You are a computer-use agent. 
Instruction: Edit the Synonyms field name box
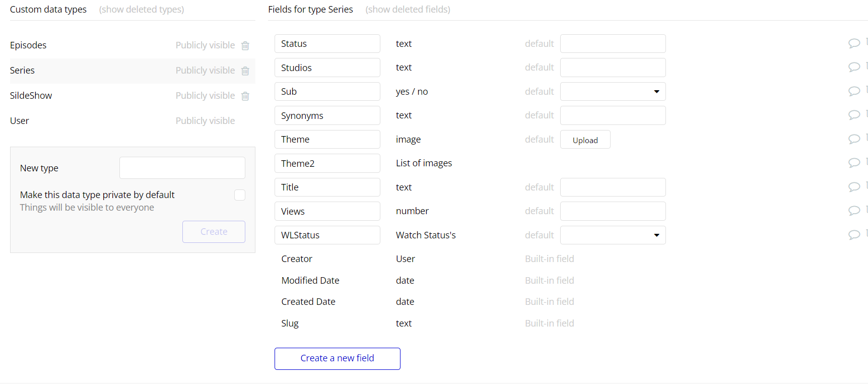pyautogui.click(x=327, y=115)
